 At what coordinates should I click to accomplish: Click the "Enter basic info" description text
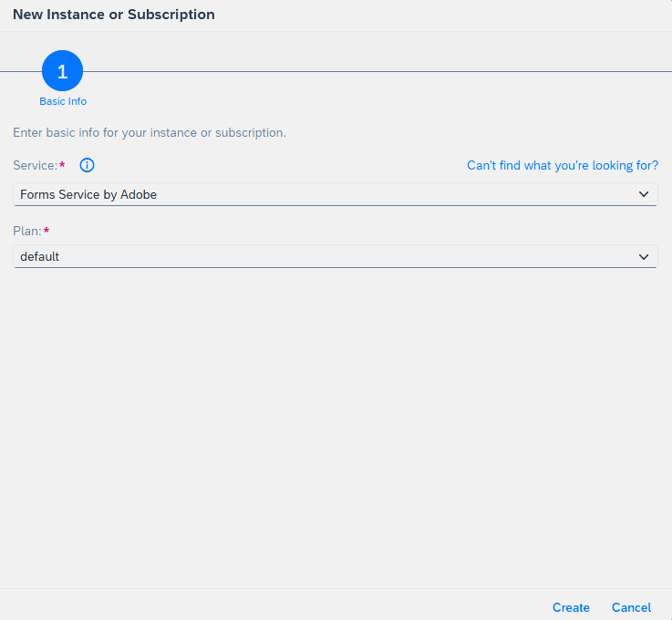(x=150, y=133)
